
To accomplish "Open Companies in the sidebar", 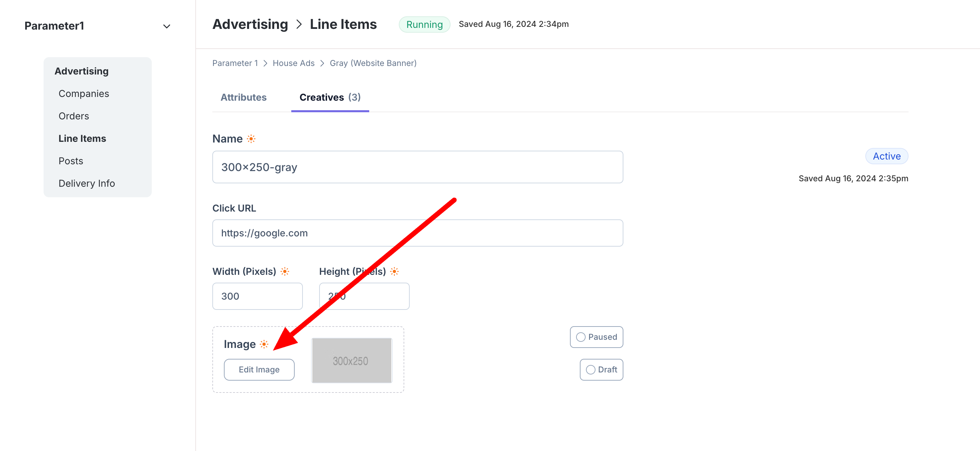I will tap(84, 94).
